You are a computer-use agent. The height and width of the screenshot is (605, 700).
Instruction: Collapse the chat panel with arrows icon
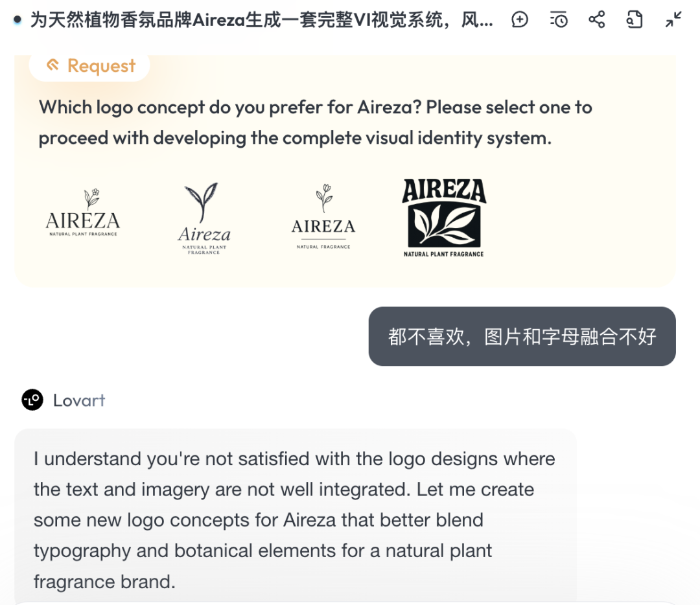click(x=673, y=19)
